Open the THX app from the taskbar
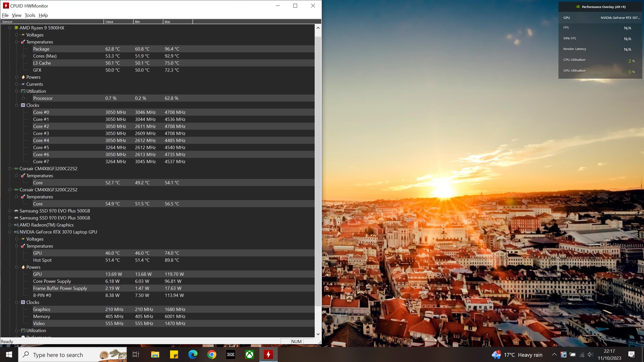Screen dimensions: 644x362 pyautogui.click(x=231, y=355)
